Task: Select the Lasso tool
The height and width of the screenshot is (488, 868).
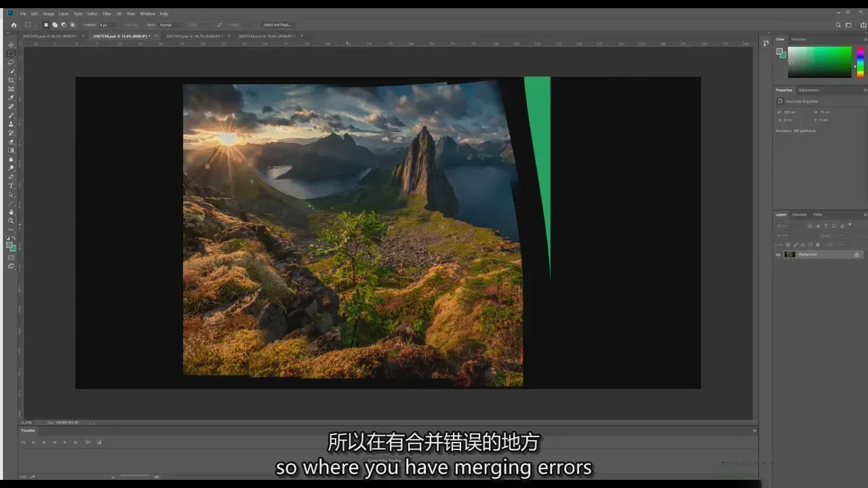Action: [11, 62]
